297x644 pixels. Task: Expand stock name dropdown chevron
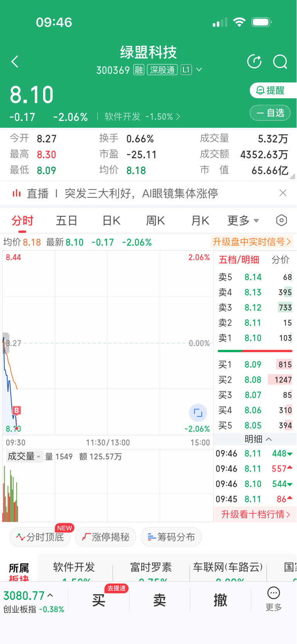pyautogui.click(x=199, y=70)
